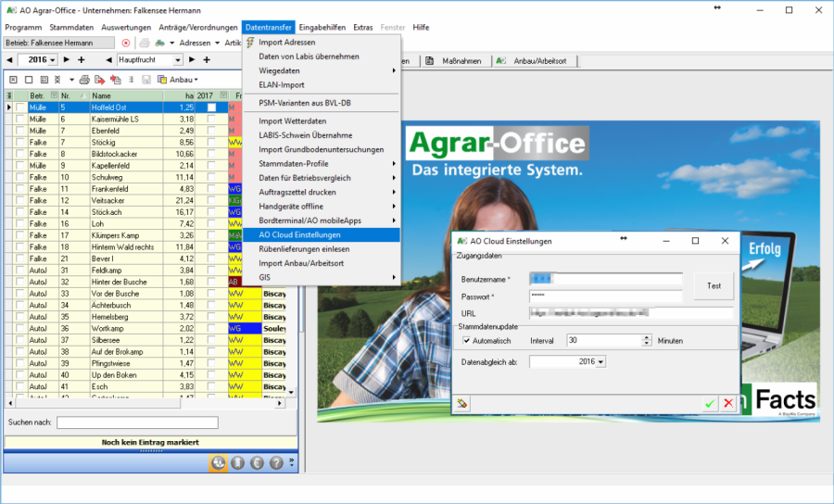Click the import icon with red left arrow

tap(116, 80)
